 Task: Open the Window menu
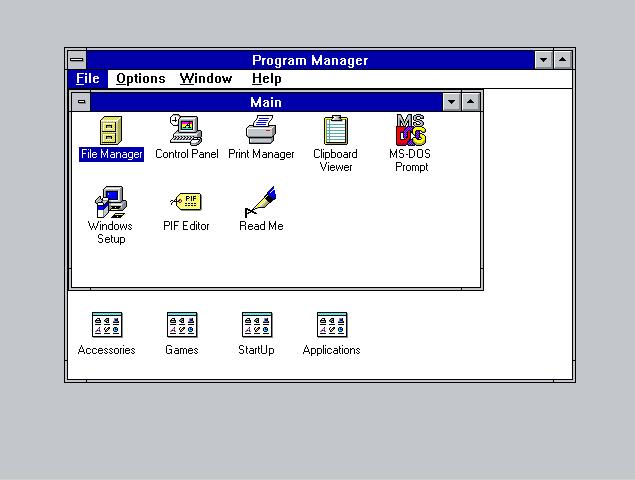206,79
